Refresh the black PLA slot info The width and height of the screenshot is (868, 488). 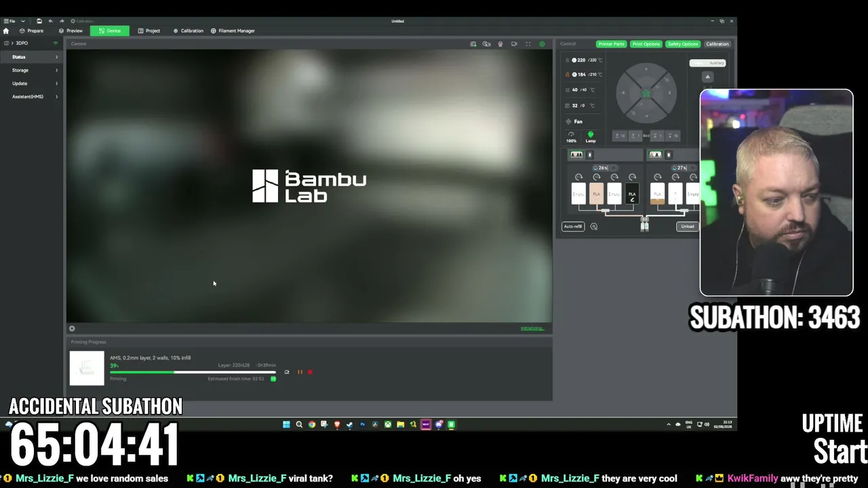pyautogui.click(x=632, y=177)
